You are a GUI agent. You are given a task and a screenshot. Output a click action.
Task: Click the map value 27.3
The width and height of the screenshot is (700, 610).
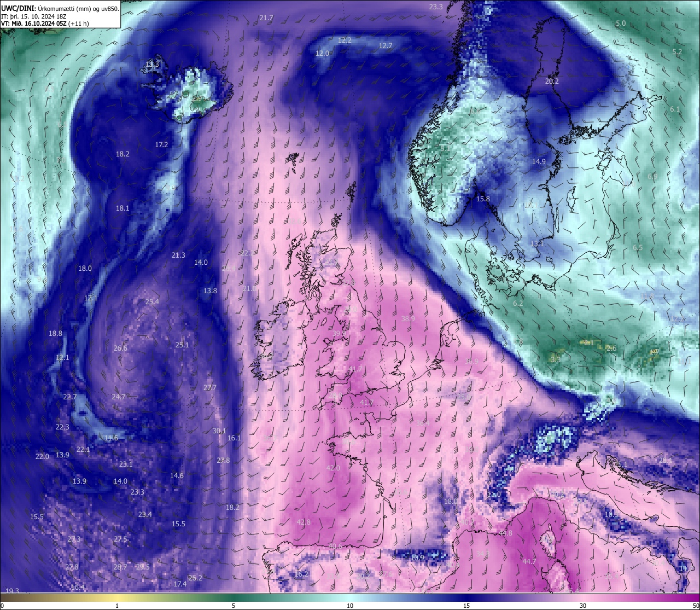click(x=74, y=539)
